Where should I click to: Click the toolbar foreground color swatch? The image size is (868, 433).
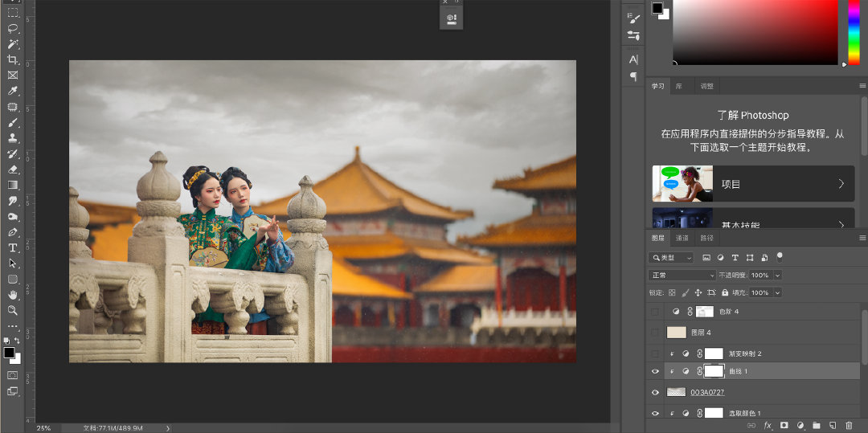coord(9,353)
